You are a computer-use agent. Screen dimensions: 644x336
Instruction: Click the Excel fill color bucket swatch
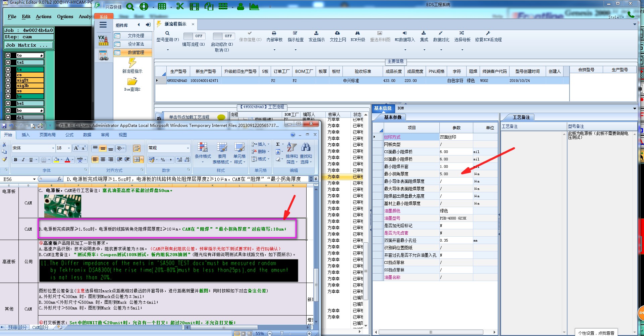click(x=56, y=160)
